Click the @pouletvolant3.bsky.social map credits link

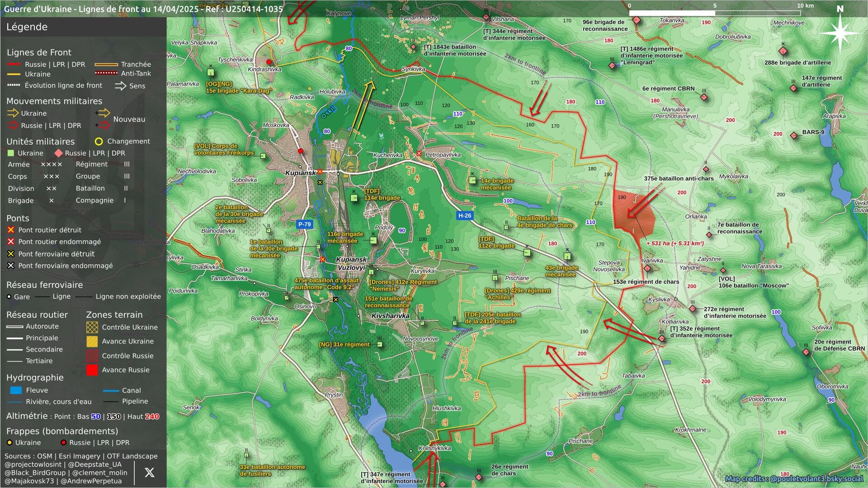tap(816, 479)
